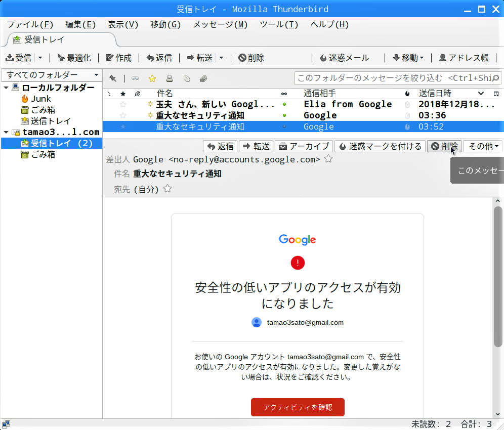Toggle read status of the 03:36 Google message

click(x=284, y=115)
